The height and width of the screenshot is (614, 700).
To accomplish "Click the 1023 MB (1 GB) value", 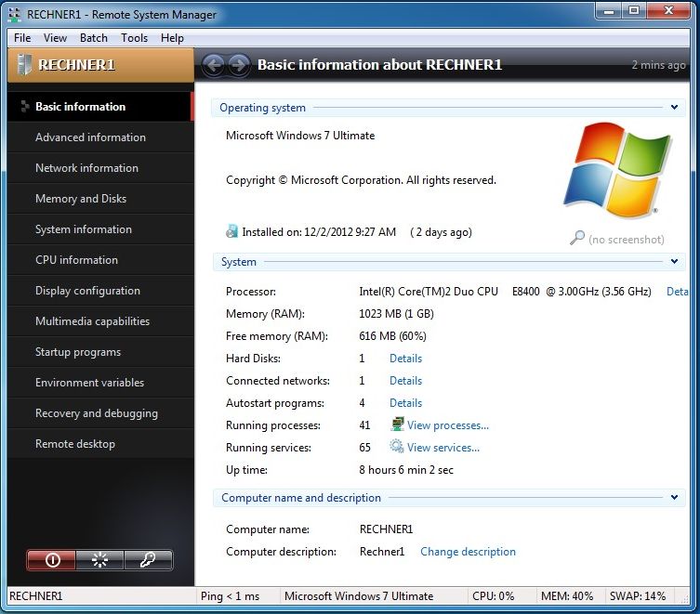I will pyautogui.click(x=396, y=314).
